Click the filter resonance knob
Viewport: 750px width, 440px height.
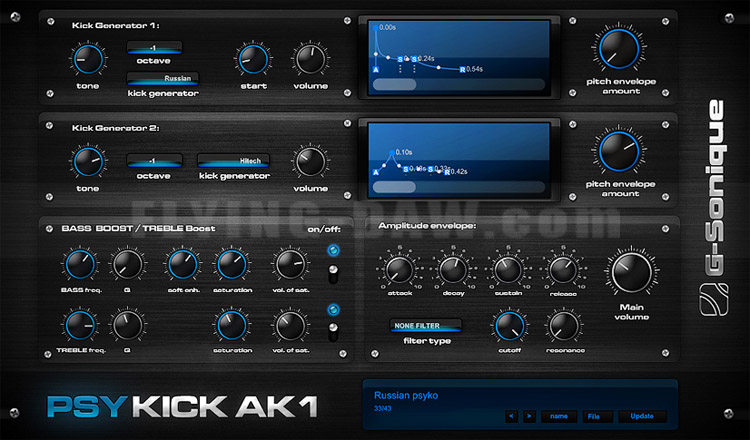564,326
